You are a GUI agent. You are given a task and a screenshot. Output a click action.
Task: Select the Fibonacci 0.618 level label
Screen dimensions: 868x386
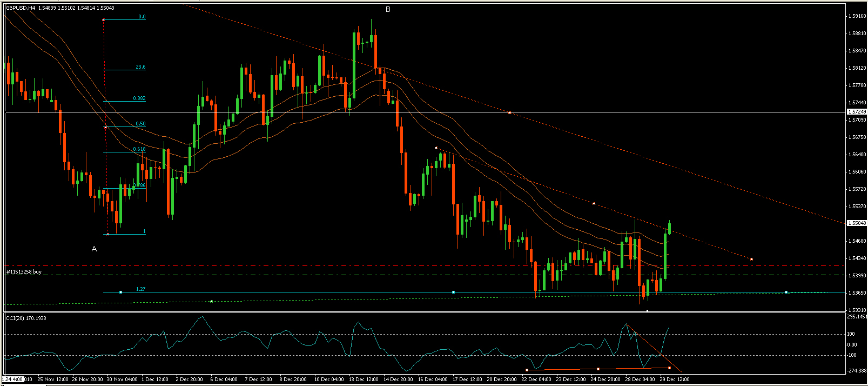(139, 149)
